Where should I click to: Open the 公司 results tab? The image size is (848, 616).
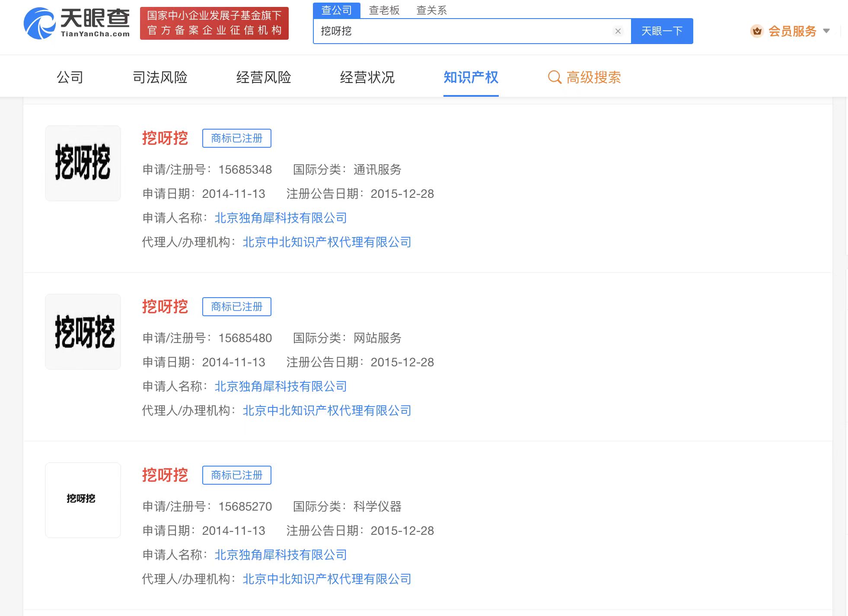70,77
